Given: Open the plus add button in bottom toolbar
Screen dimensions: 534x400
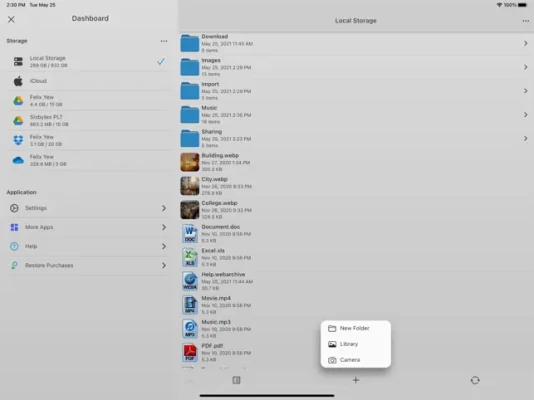Looking at the screenshot, I should click(356, 380).
